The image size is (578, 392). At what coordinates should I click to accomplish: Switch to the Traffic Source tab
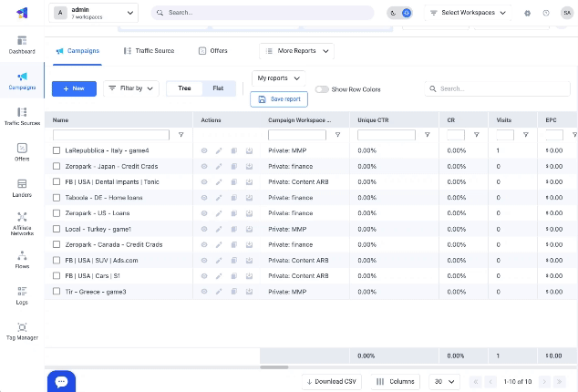click(x=149, y=51)
